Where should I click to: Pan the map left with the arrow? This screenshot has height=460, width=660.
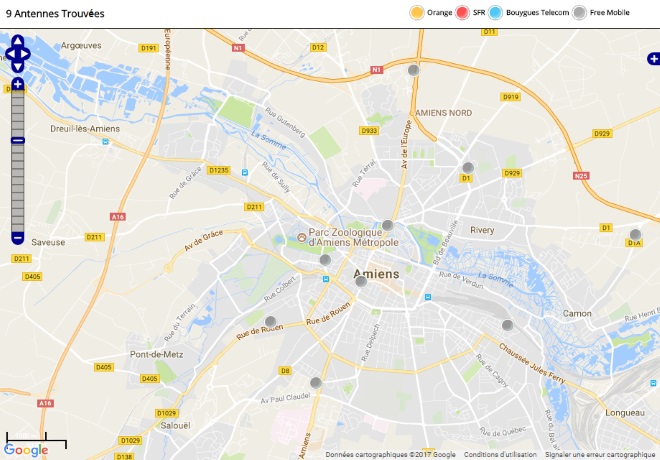(10, 54)
